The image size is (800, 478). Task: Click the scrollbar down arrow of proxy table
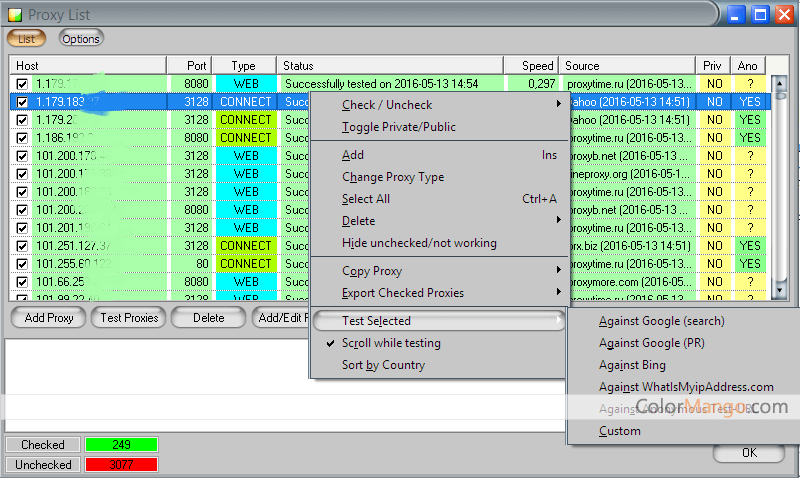(781, 290)
